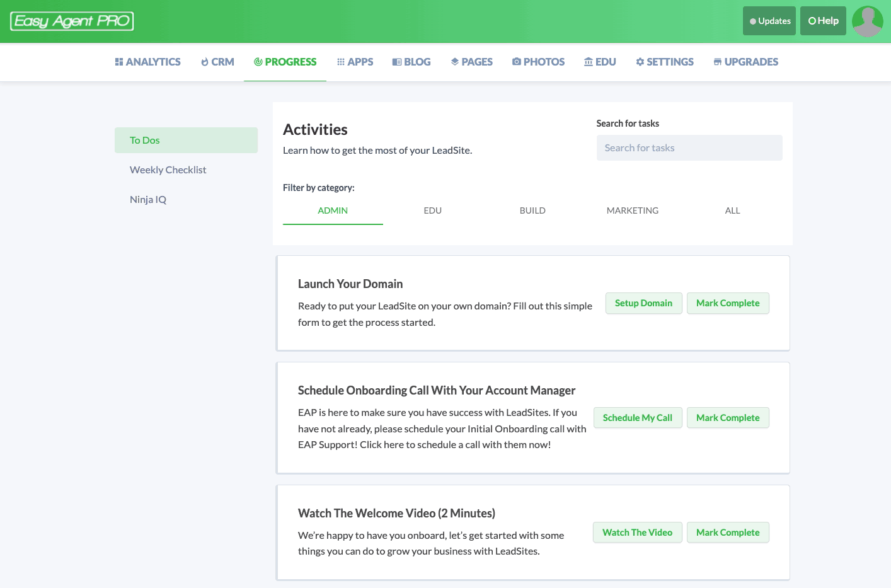
Task: Filter activities by MARKETING category
Action: click(633, 210)
